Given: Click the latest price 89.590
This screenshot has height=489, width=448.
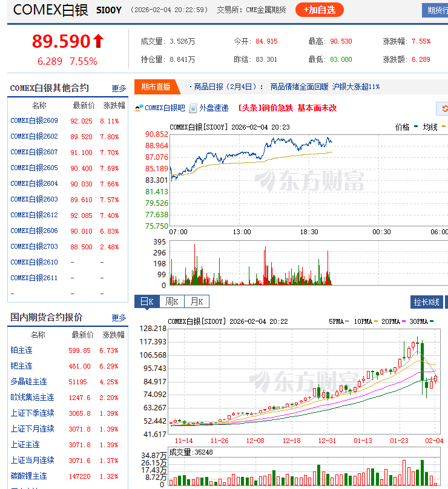Looking at the screenshot, I should tap(61, 41).
